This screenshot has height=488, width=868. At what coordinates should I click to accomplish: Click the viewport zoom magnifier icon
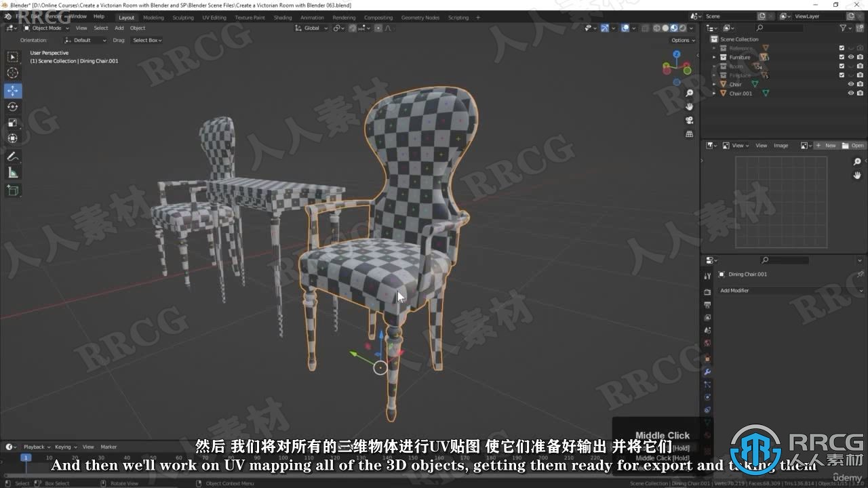point(690,94)
